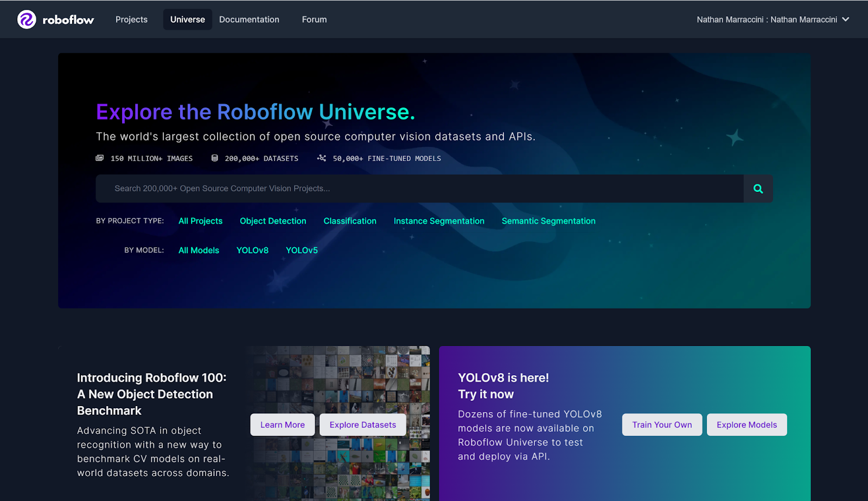
Task: Click the Explore the Roboflow Universe heading
Action: point(256,112)
